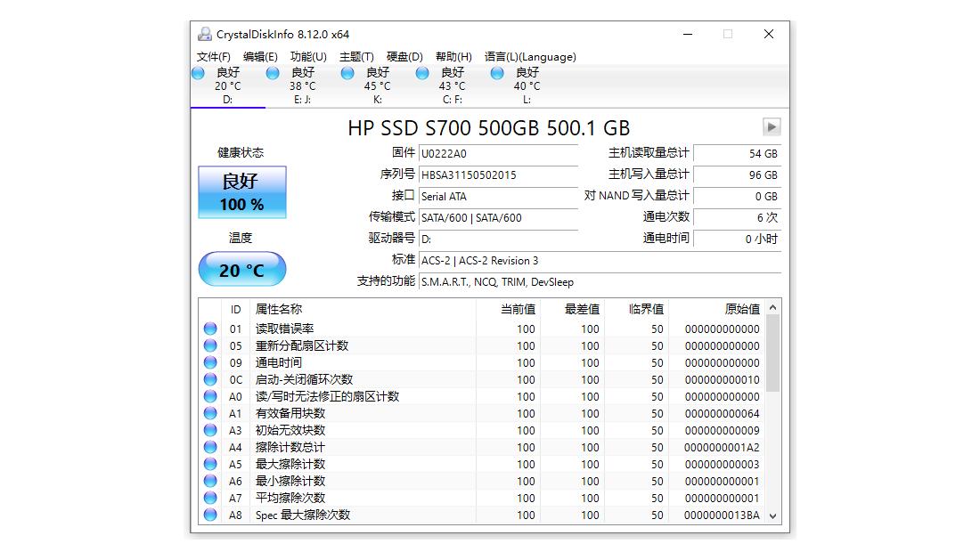Click the indicator beside 重新分配扇区计数
Screen dimensions: 980x560
pos(210,345)
